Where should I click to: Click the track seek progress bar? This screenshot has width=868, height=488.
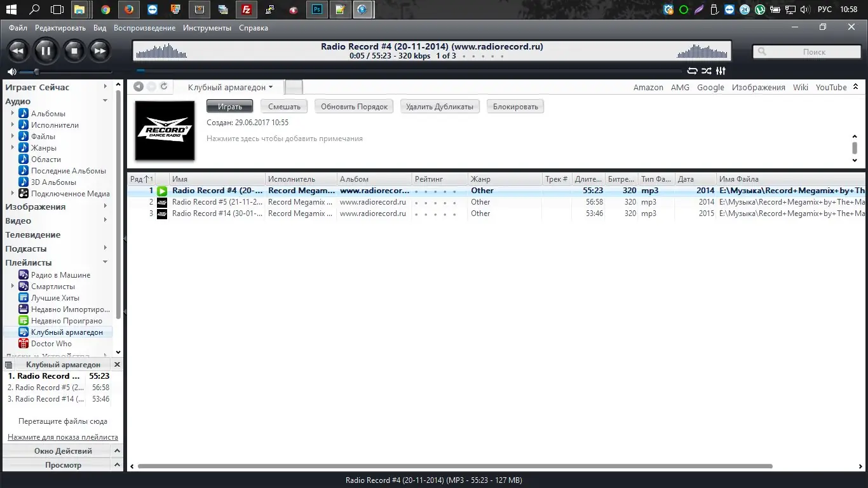pyautogui.click(x=409, y=71)
